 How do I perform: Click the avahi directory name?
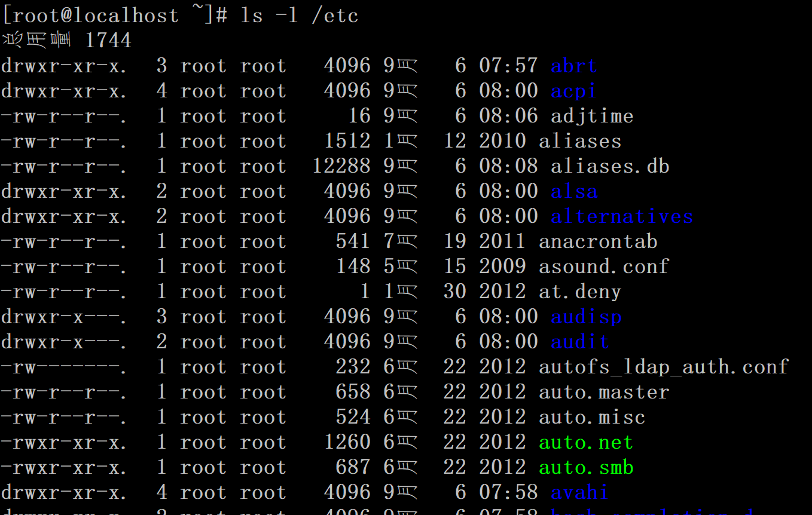[x=580, y=492]
